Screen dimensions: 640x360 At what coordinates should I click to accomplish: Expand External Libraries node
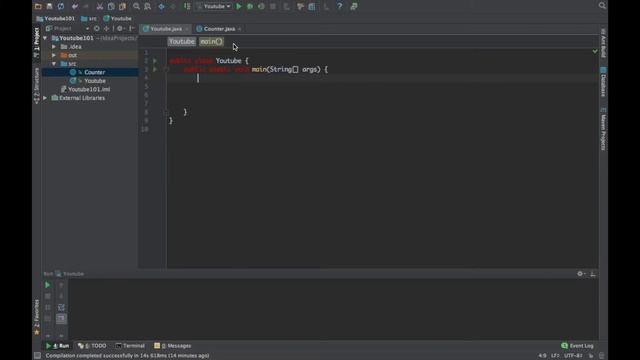pos(45,98)
